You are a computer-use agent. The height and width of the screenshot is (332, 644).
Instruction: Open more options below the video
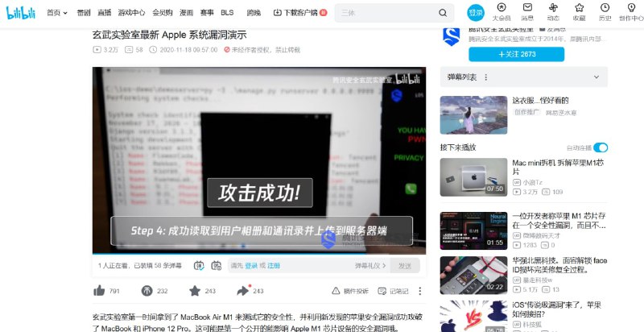(419, 291)
